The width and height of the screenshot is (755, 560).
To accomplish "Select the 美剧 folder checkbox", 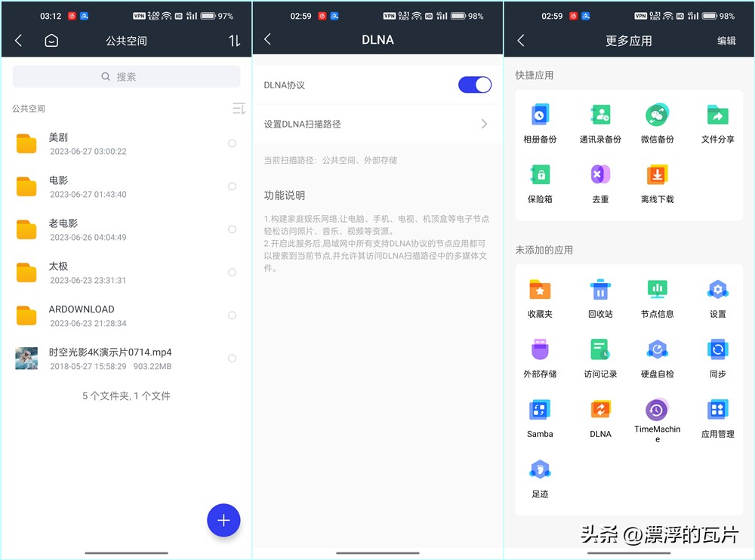I will pyautogui.click(x=232, y=143).
